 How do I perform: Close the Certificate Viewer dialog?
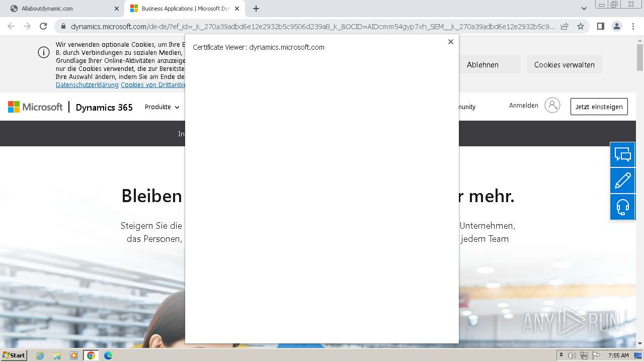point(451,42)
